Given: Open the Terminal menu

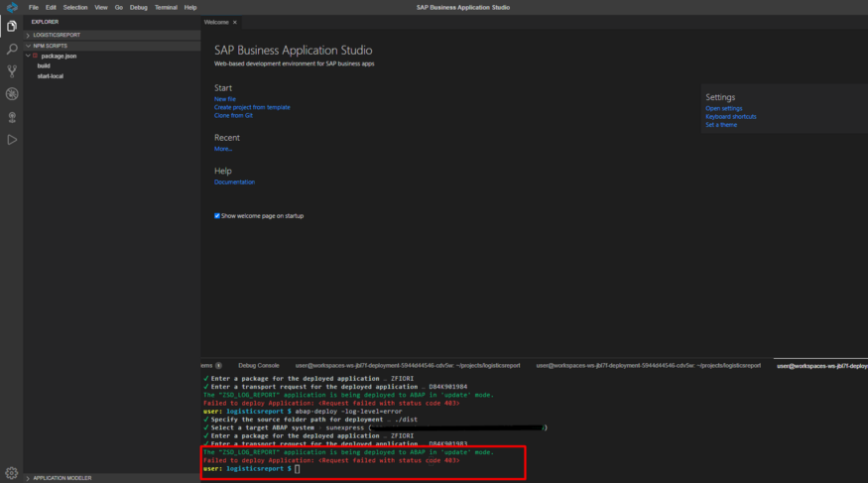Looking at the screenshot, I should [166, 7].
